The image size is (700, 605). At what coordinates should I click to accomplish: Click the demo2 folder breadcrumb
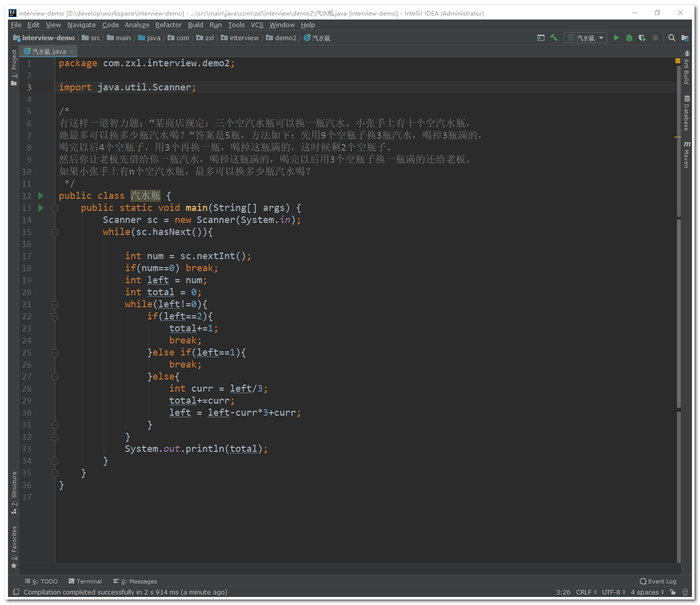[282, 38]
